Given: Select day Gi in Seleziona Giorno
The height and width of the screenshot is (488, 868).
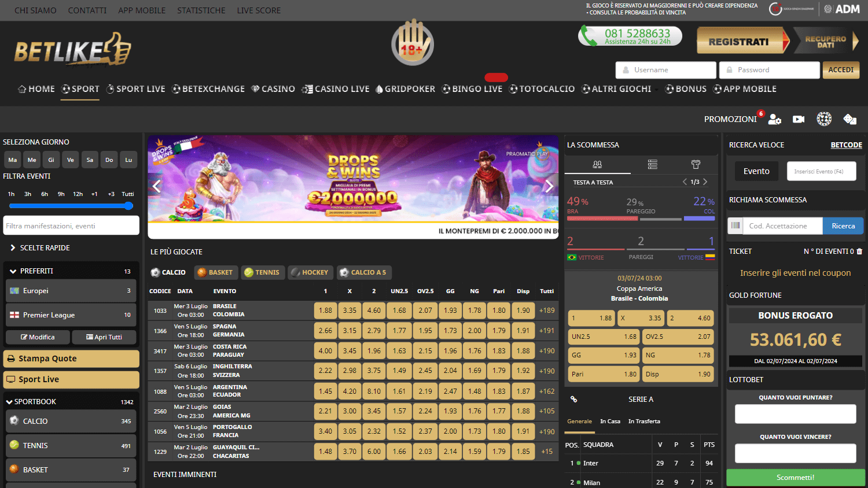Looking at the screenshot, I should 51,160.
